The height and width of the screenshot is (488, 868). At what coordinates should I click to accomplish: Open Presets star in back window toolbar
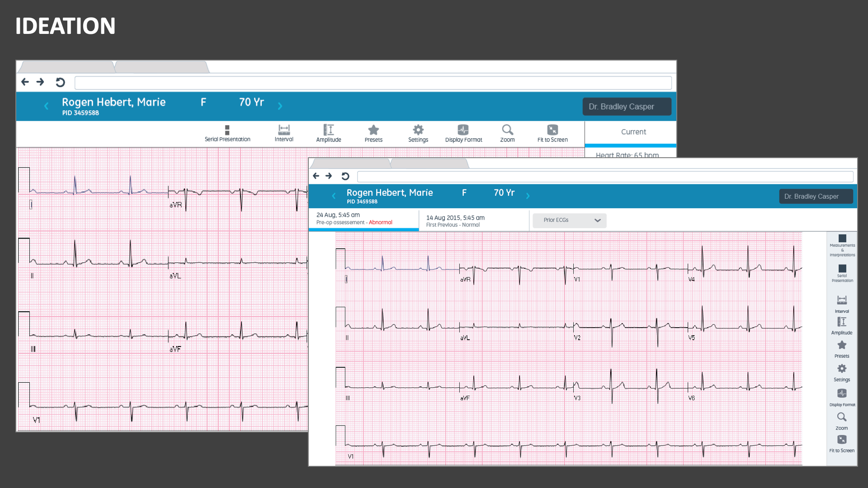[x=373, y=134]
